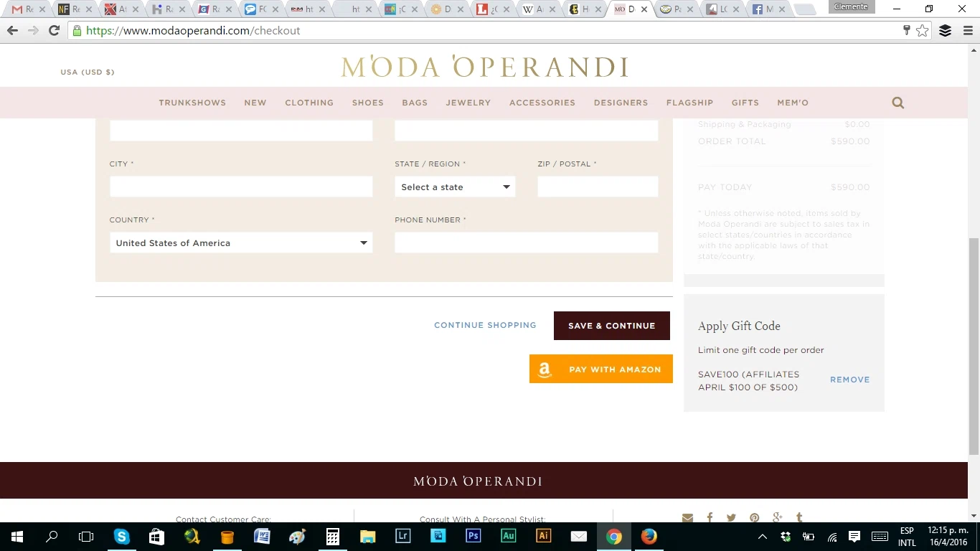The height and width of the screenshot is (551, 980).
Task: Open the Chrome hamburger menu
Action: click(x=968, y=31)
